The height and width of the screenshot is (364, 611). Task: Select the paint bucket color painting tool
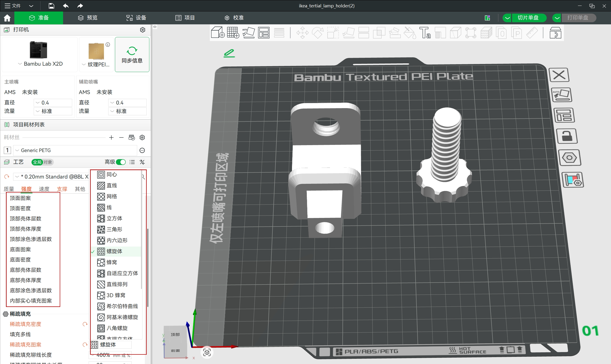410,33
